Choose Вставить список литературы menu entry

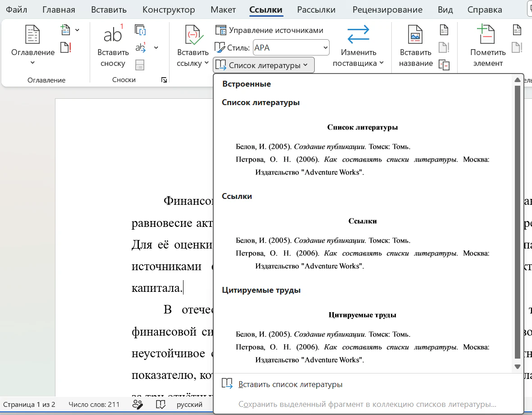point(368,384)
